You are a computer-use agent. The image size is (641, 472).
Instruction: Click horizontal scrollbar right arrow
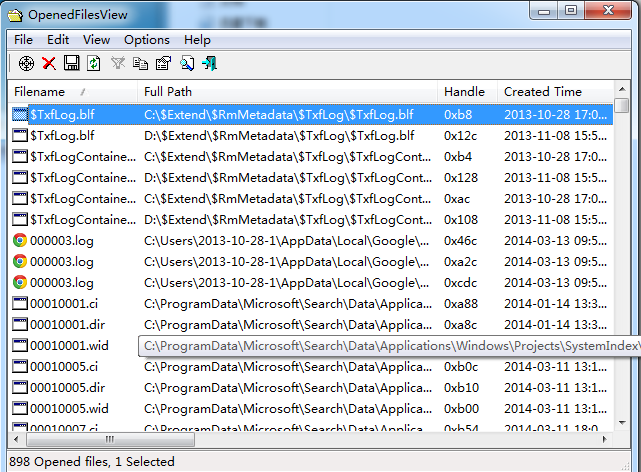(x=605, y=440)
